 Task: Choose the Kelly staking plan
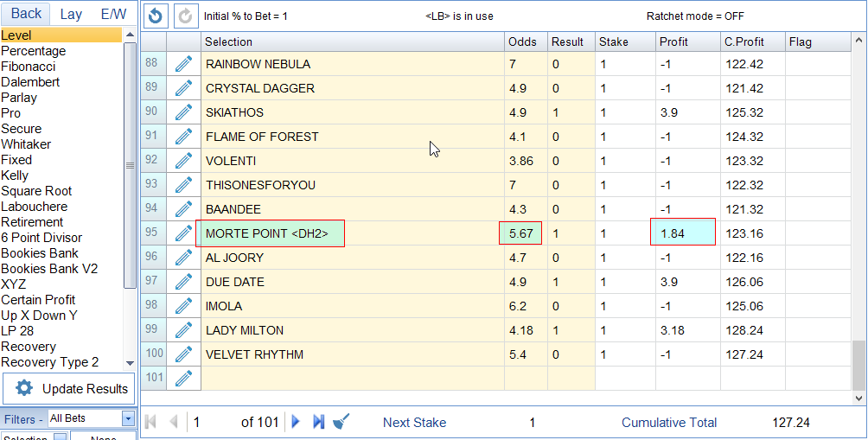[x=16, y=175]
